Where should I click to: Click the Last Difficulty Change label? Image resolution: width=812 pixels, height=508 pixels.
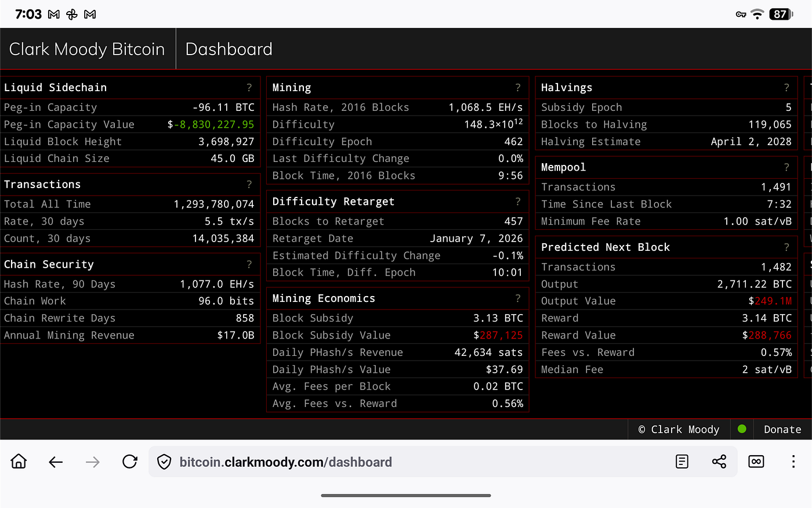coord(341,158)
